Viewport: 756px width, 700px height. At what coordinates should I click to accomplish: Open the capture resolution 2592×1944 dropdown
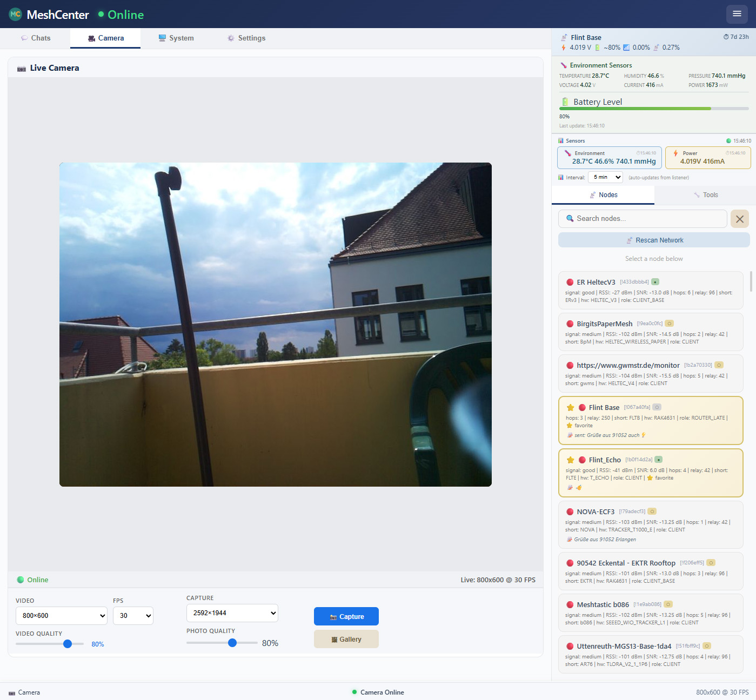232,613
